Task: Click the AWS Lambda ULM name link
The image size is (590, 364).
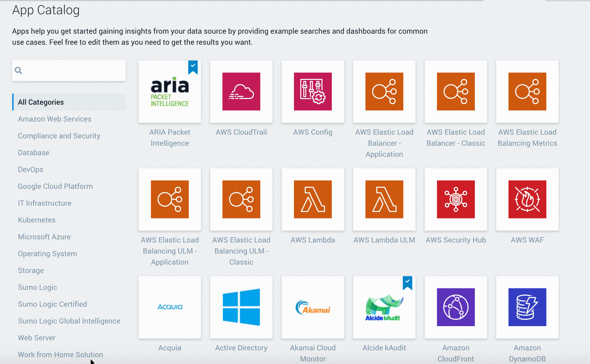Action: 384,240
